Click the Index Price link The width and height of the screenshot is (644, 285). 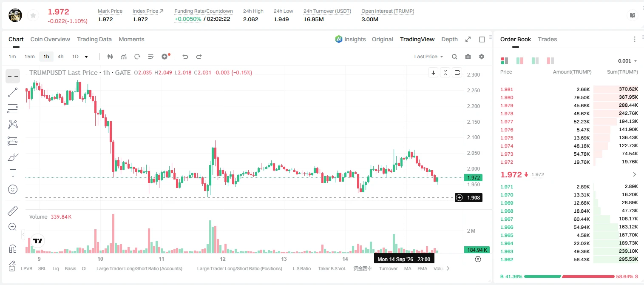[148, 11]
